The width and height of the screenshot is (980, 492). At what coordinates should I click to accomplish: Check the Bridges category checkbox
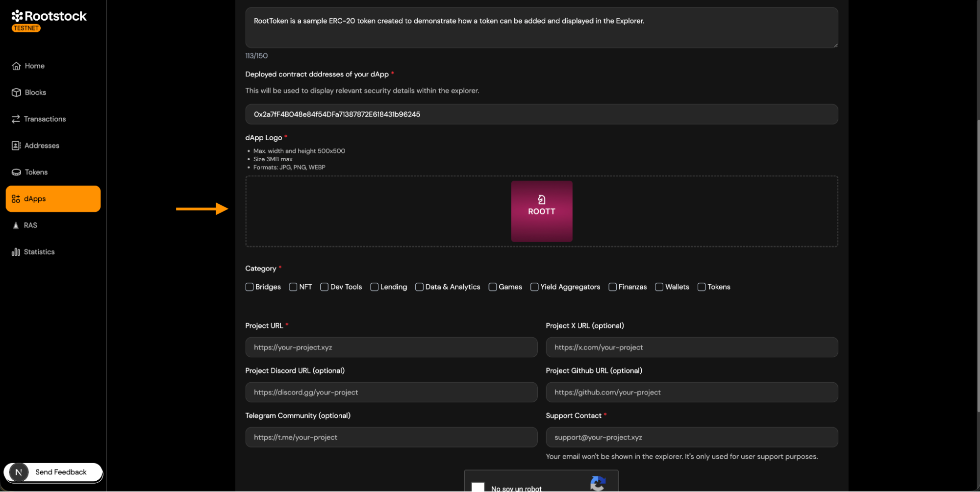pyautogui.click(x=250, y=287)
